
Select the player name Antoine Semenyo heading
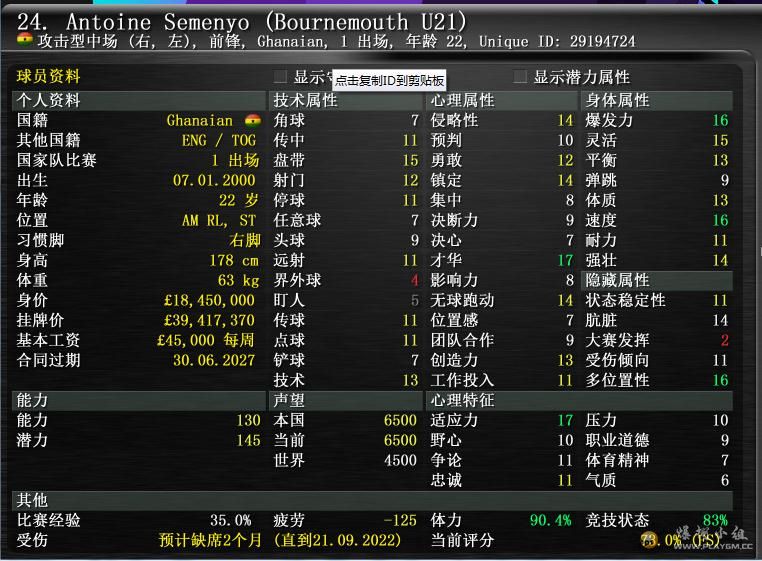157,22
